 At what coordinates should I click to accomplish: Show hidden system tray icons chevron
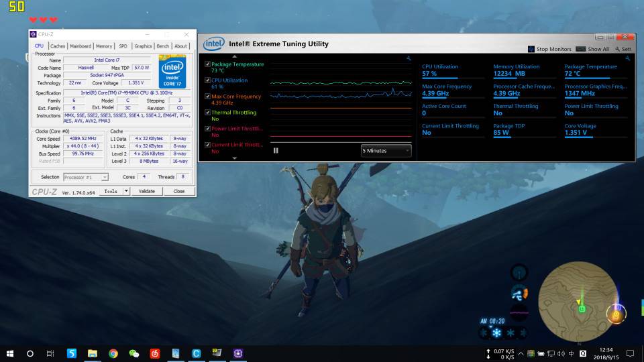click(x=521, y=353)
